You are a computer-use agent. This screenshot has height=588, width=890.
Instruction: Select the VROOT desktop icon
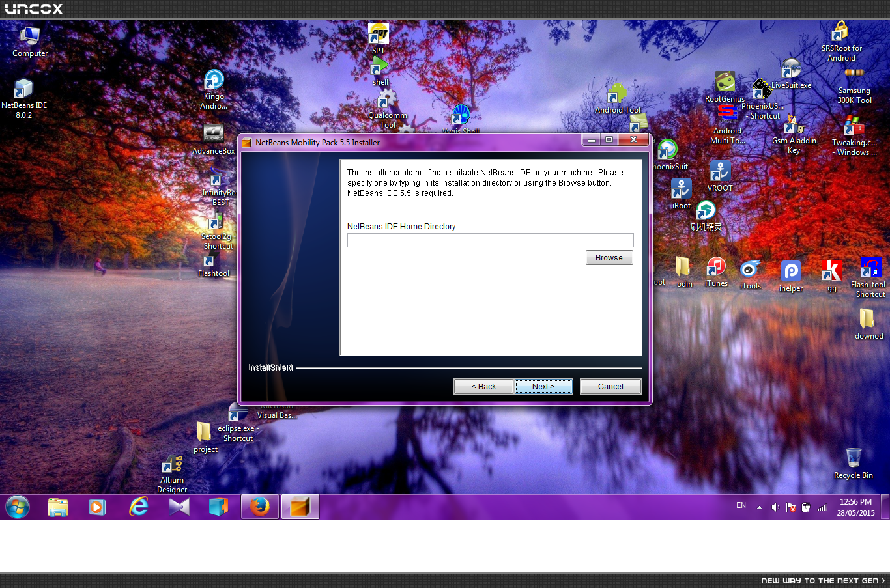pos(720,176)
